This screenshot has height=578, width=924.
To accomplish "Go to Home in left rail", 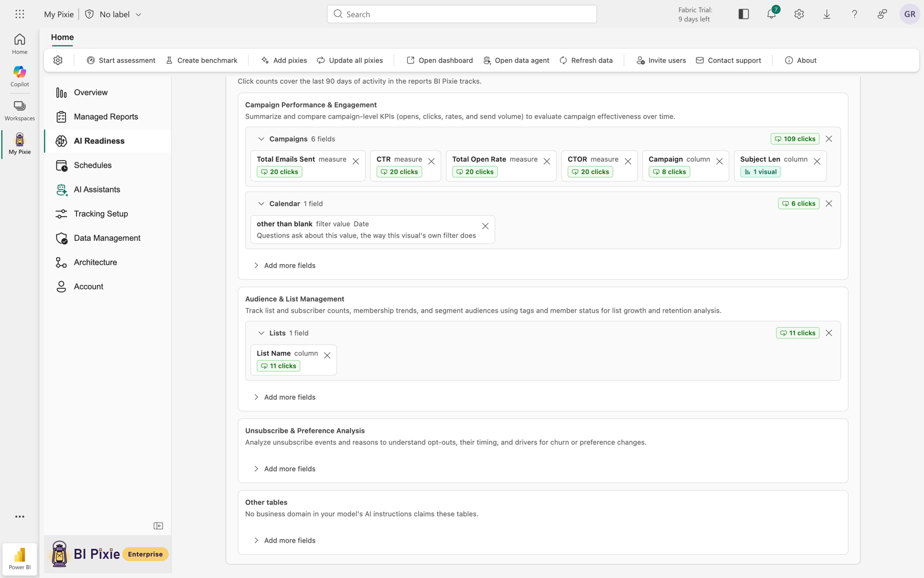I will pyautogui.click(x=20, y=44).
